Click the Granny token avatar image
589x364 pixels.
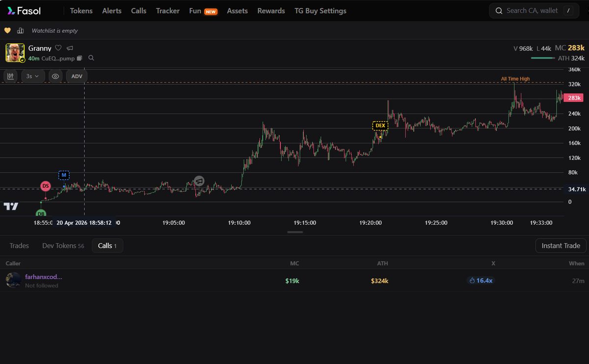(x=15, y=53)
